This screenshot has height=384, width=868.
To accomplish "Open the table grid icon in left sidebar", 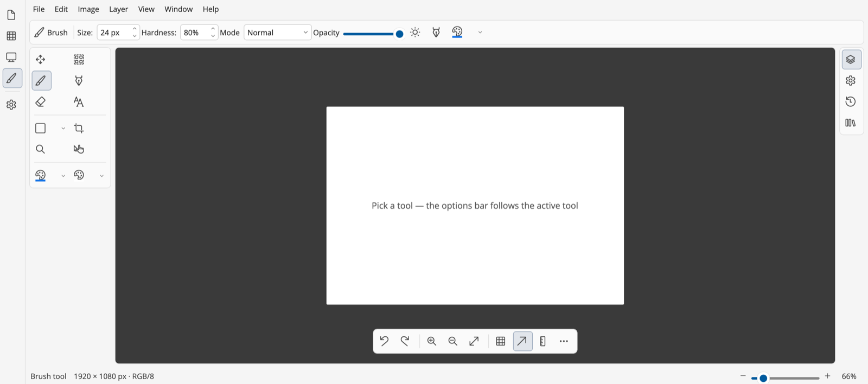I will tap(11, 36).
